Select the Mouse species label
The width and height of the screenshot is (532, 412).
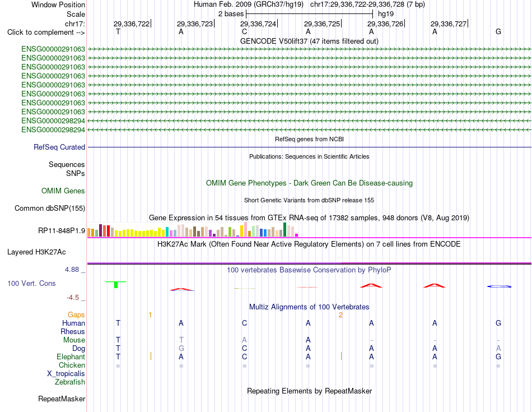74,340
